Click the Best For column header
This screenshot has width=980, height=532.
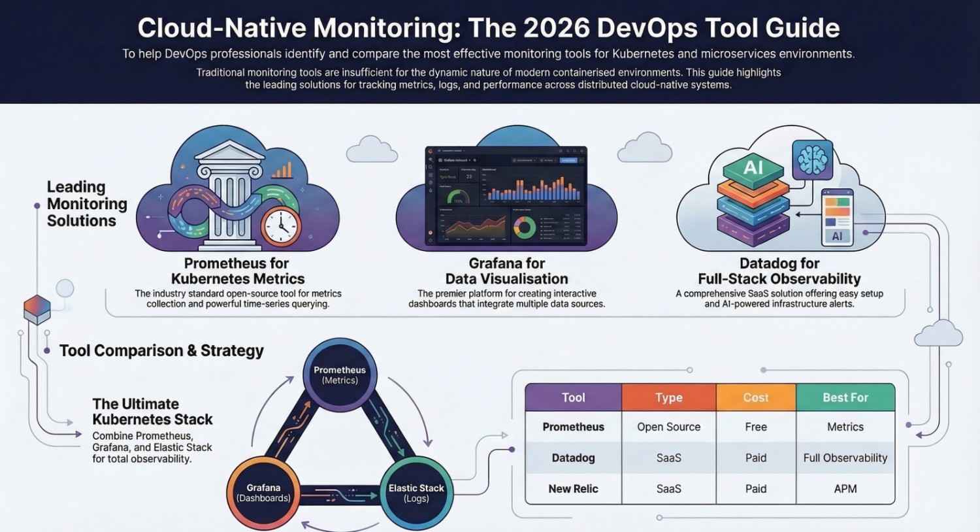845,397
